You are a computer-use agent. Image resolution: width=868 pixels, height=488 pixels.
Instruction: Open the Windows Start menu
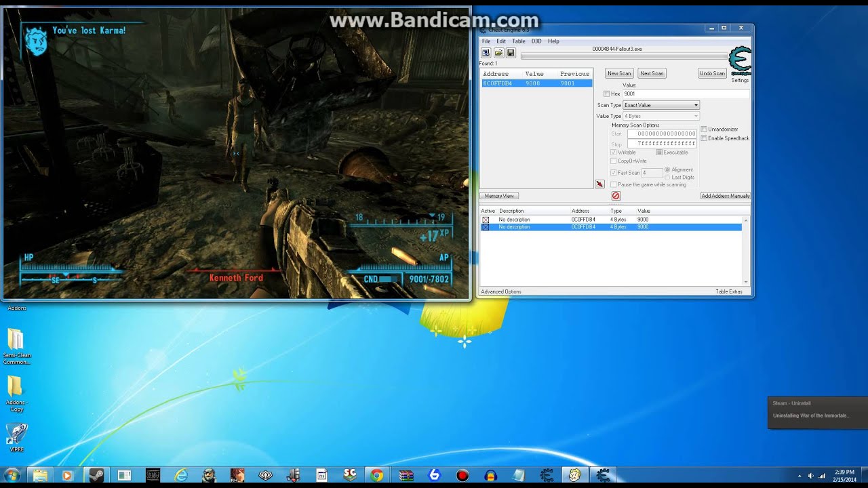[12, 475]
